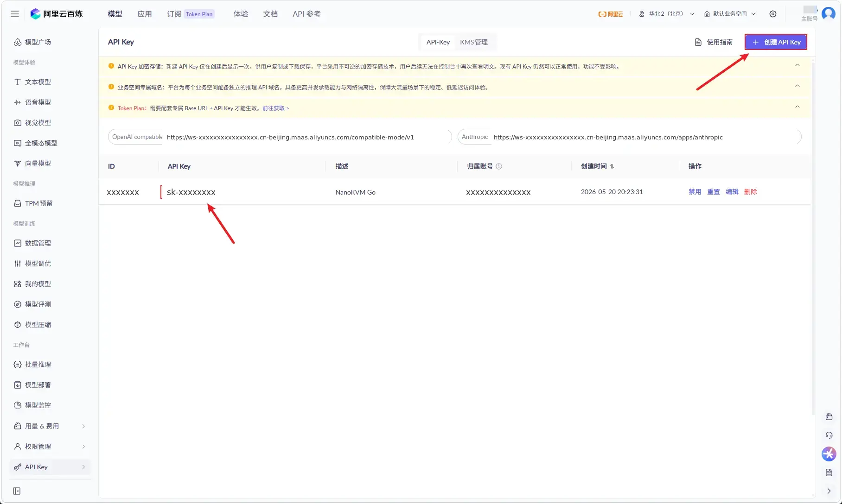Collapse the API Key 加密存储 notice
This screenshot has height=504, width=842.
(x=797, y=65)
